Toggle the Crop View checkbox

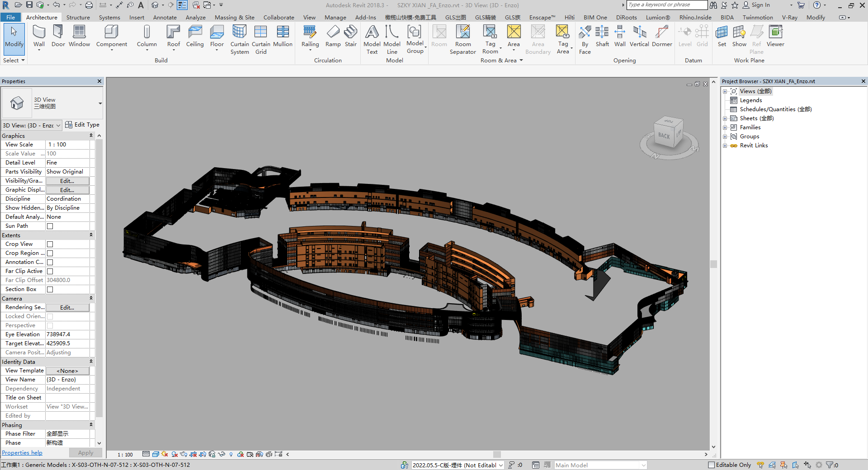pyautogui.click(x=50, y=244)
